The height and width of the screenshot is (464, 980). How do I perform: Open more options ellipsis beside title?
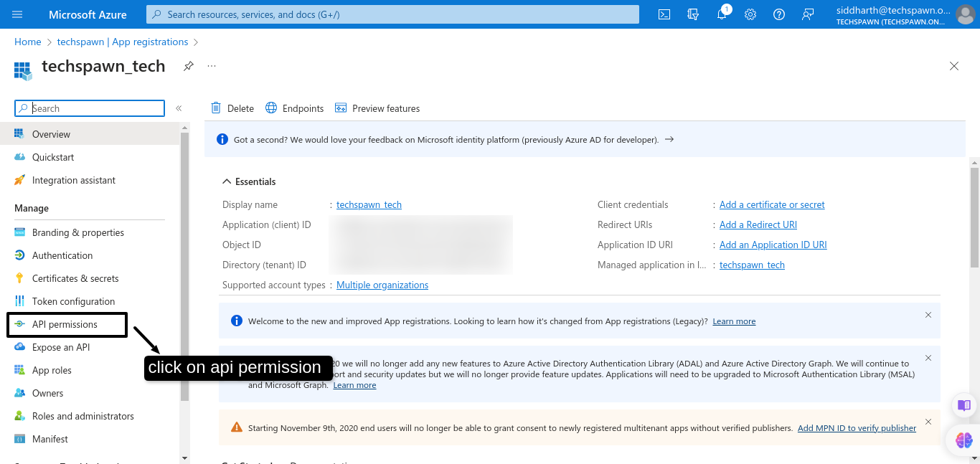212,66
